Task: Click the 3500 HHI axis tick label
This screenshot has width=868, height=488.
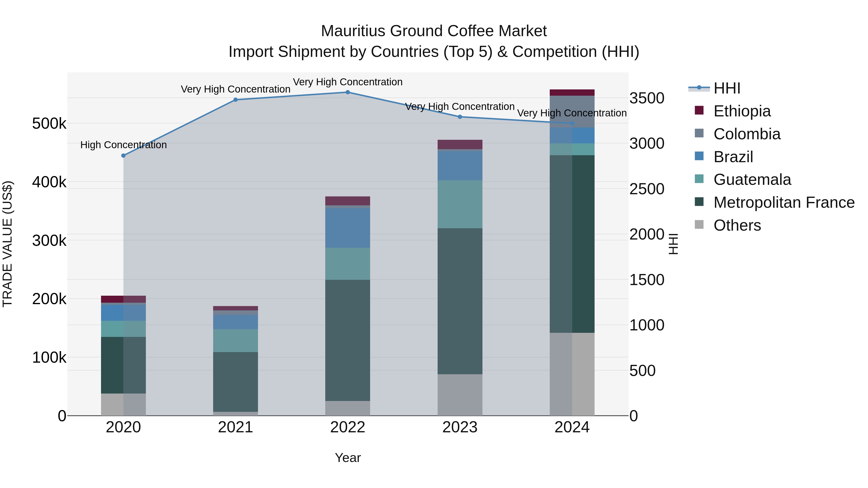Action: (x=647, y=98)
